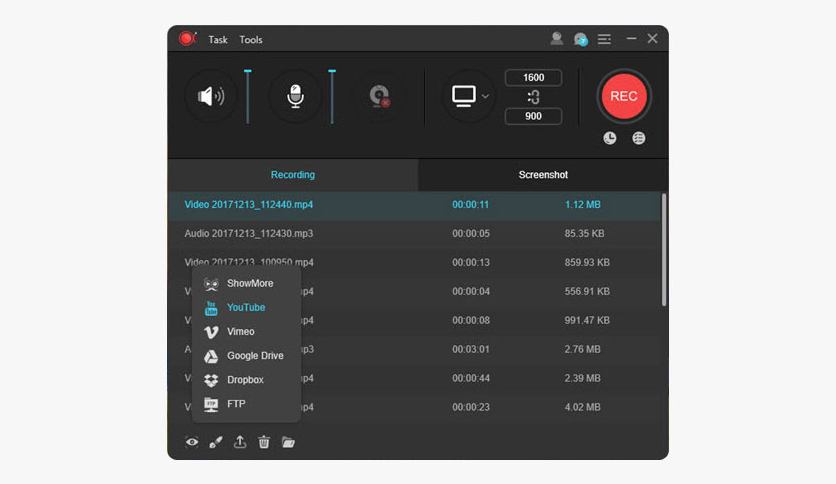
Task: Choose Dropbox upload option
Action: click(x=246, y=380)
